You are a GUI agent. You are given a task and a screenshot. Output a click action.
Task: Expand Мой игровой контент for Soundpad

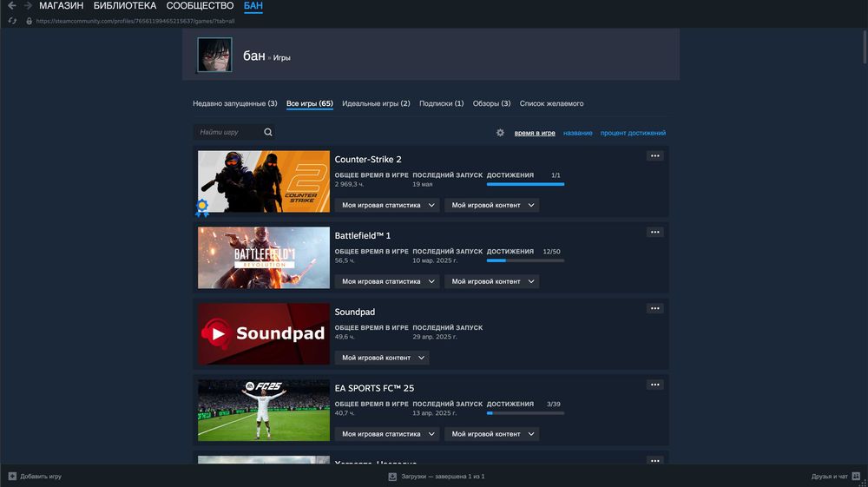pos(382,358)
